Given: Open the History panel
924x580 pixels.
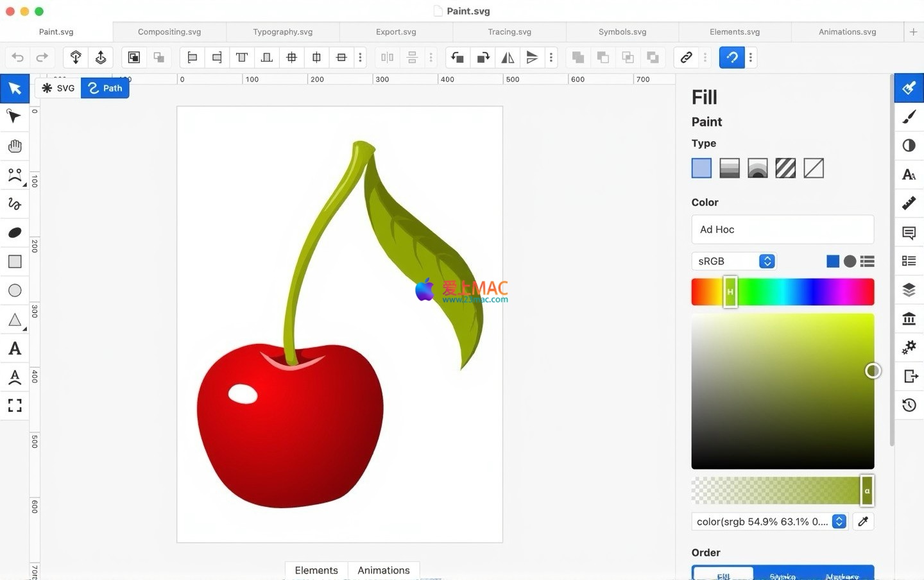Looking at the screenshot, I should click(909, 405).
